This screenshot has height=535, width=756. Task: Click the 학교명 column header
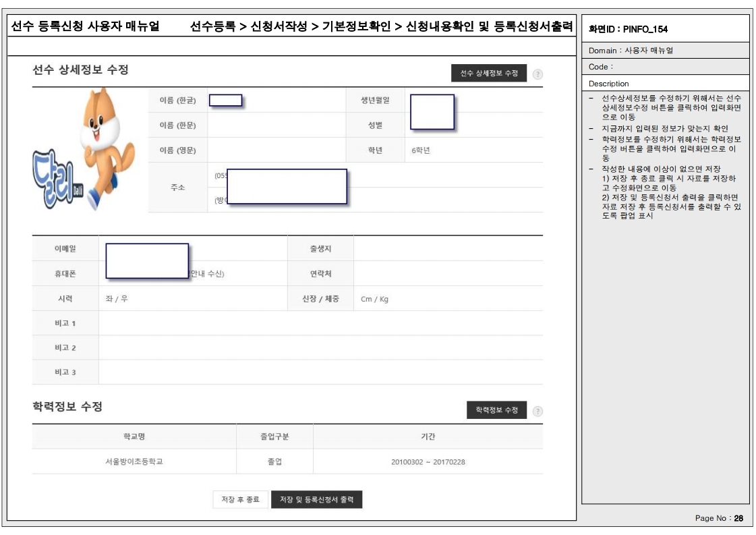point(134,437)
